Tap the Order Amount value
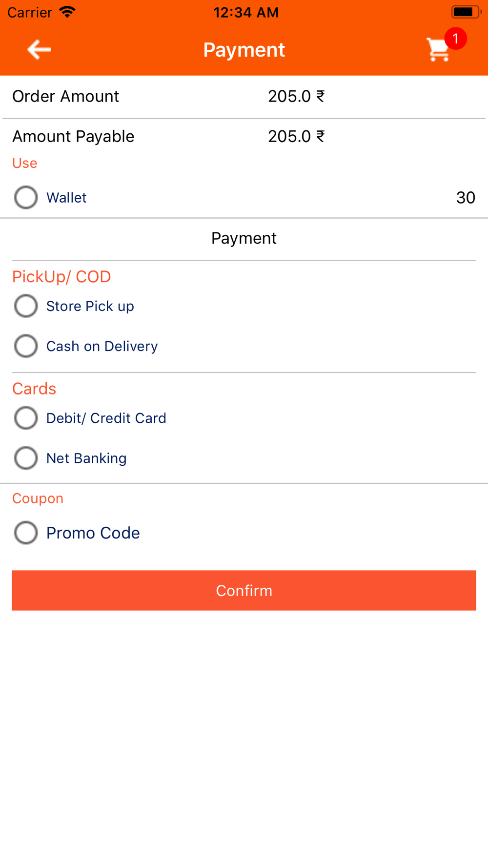The image size is (488, 868). [296, 96]
